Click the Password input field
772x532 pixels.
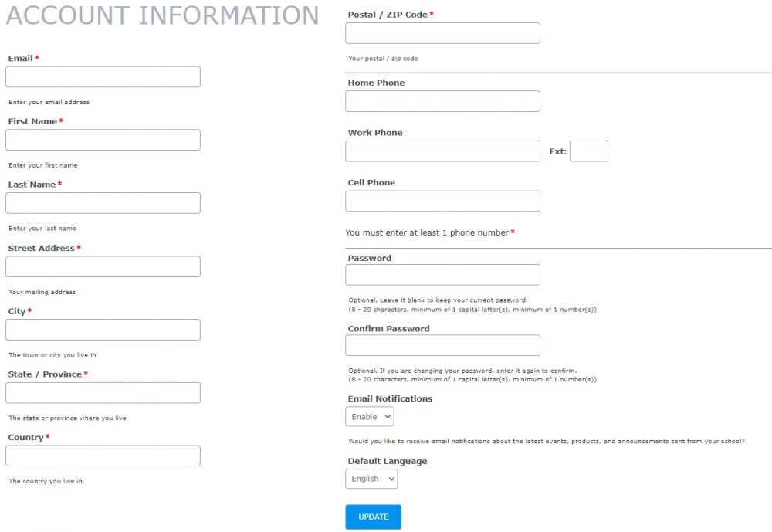[442, 275]
